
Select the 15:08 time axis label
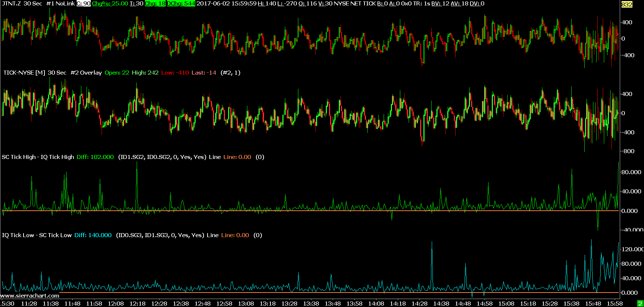[x=506, y=304]
